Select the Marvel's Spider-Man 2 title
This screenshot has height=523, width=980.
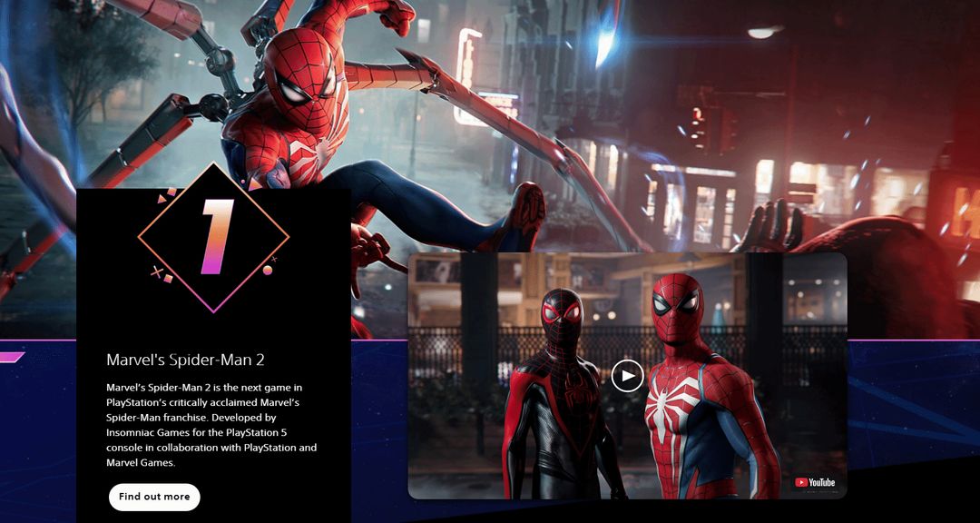[x=186, y=360]
